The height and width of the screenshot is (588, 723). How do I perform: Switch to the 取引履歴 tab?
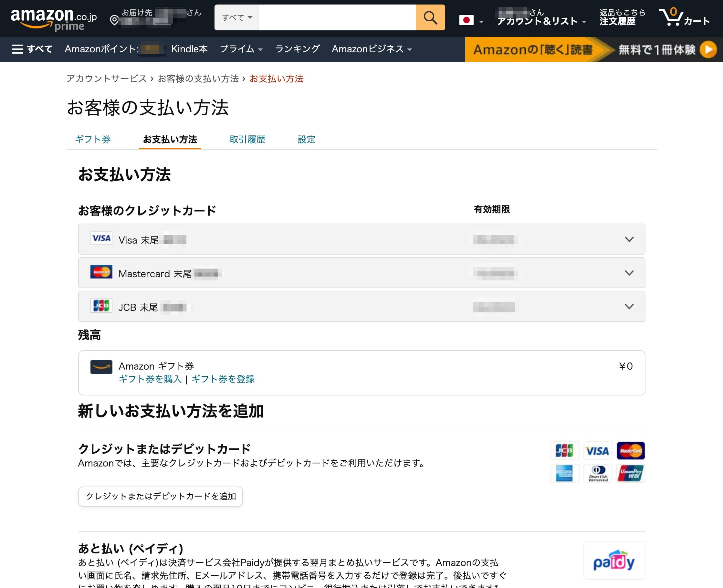(247, 139)
